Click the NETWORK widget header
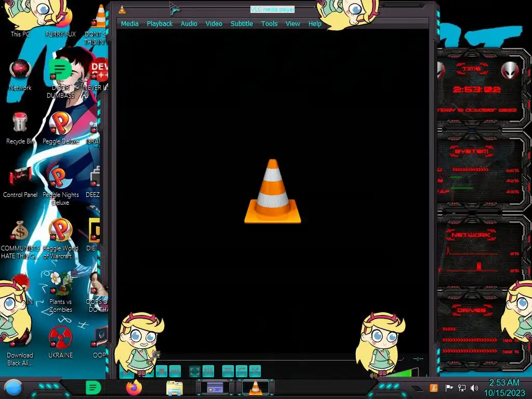Screen dimensions: 532x399 472,234
